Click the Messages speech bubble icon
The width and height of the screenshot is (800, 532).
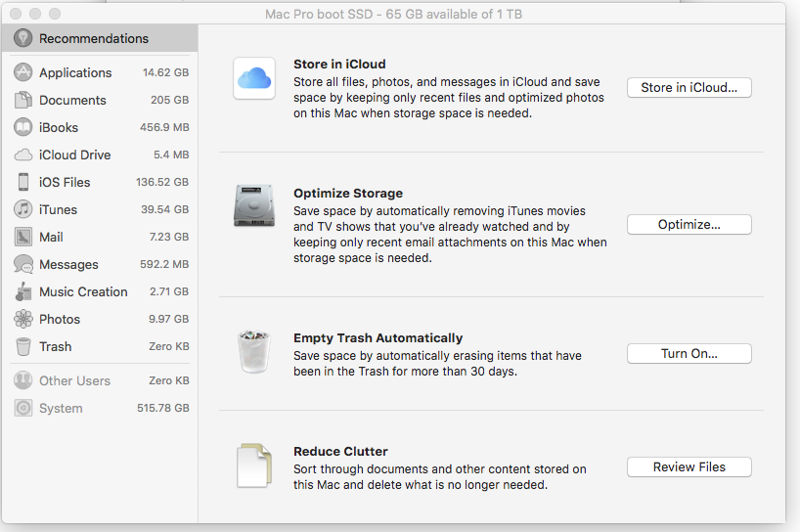point(23,264)
